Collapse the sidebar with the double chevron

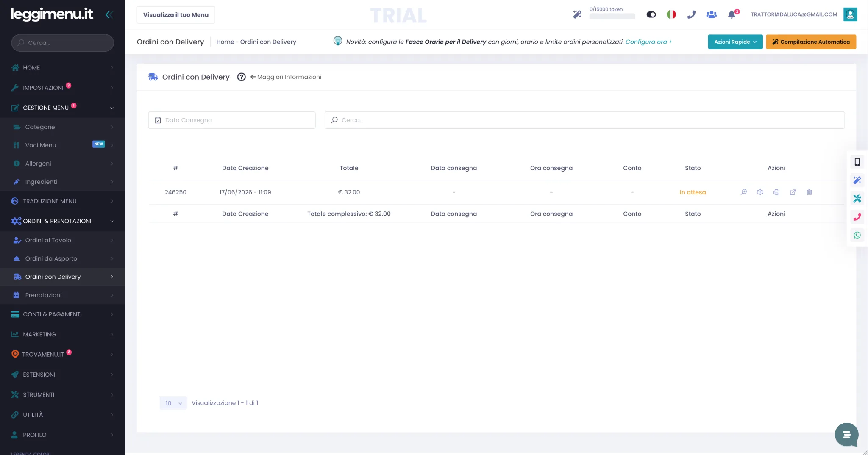109,15
